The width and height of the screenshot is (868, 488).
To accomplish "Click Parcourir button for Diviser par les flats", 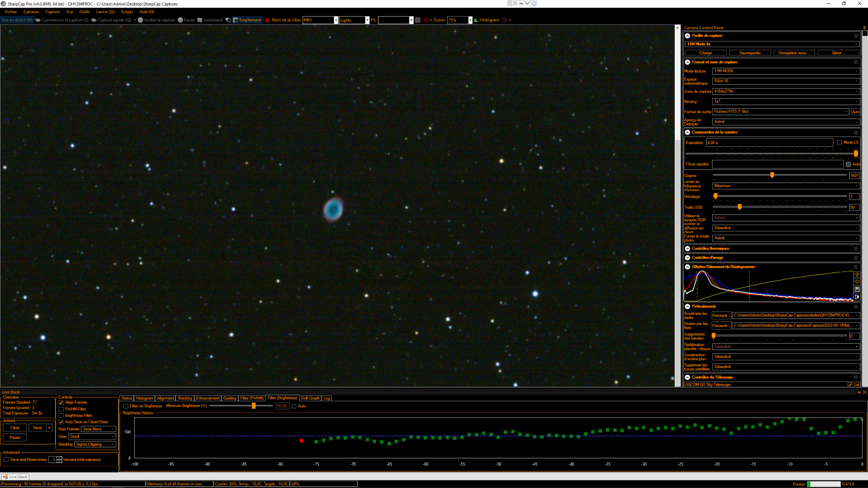I will [721, 326].
